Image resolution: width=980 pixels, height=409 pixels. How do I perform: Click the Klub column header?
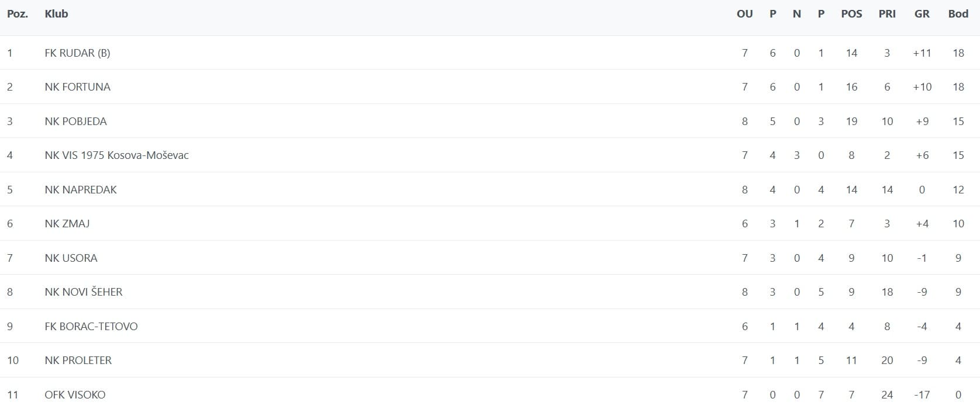tap(56, 14)
